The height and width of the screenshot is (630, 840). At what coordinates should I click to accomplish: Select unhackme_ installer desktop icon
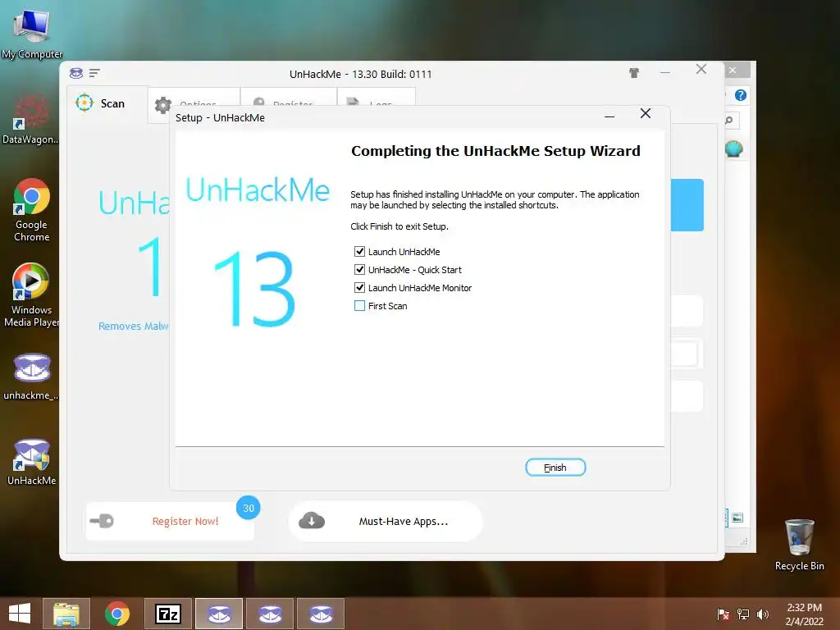click(31, 376)
